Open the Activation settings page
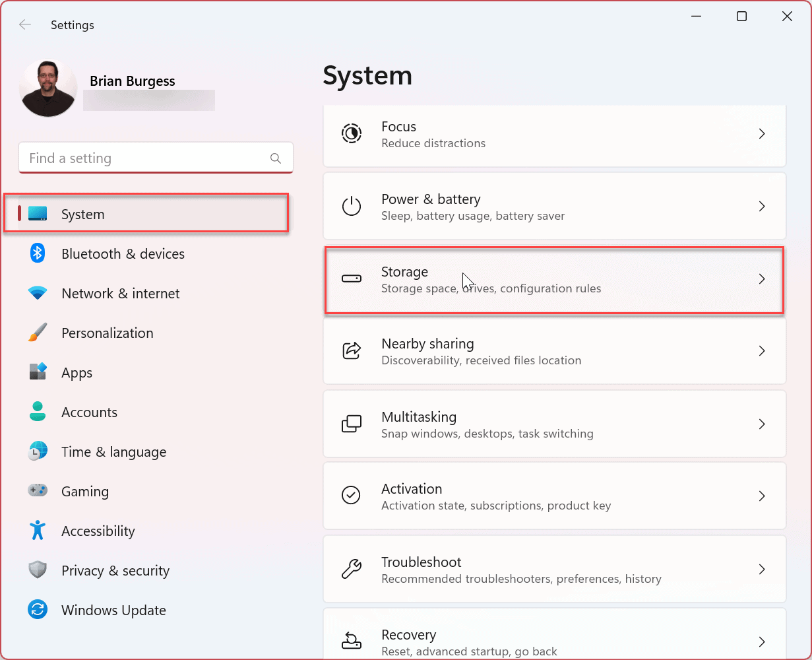The height and width of the screenshot is (660, 812). [553, 496]
